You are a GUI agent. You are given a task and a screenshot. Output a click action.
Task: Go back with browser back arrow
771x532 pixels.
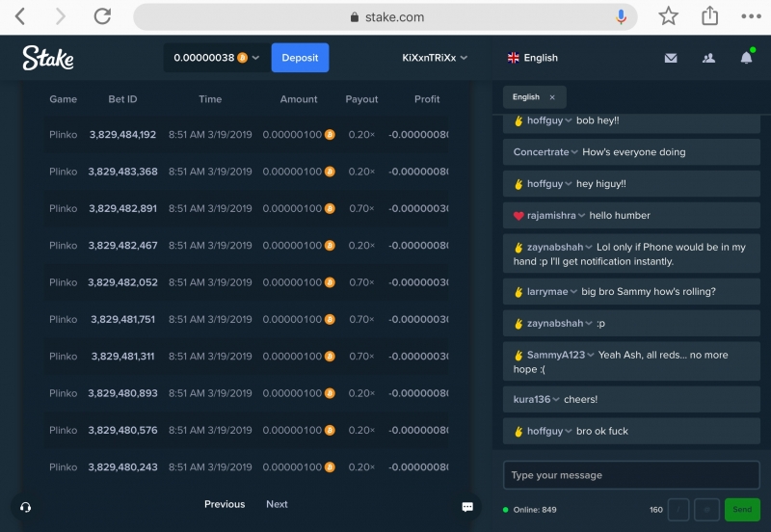(x=20, y=16)
